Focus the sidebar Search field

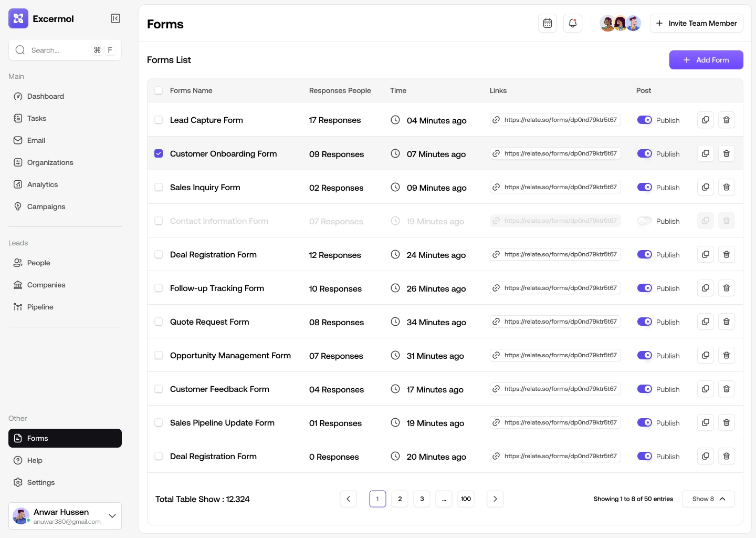58,50
